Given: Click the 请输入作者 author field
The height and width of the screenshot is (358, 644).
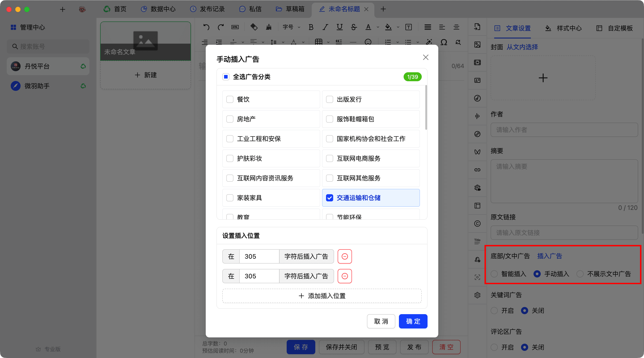Looking at the screenshot, I should point(564,130).
